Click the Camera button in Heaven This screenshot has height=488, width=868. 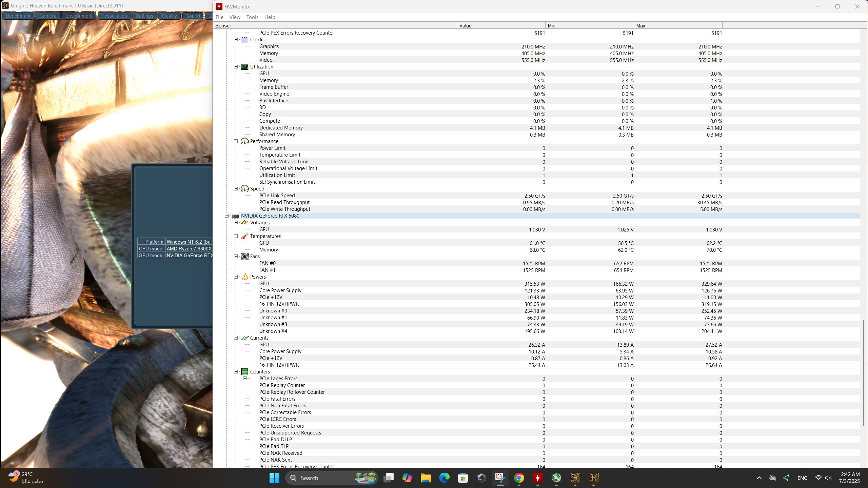(x=48, y=16)
